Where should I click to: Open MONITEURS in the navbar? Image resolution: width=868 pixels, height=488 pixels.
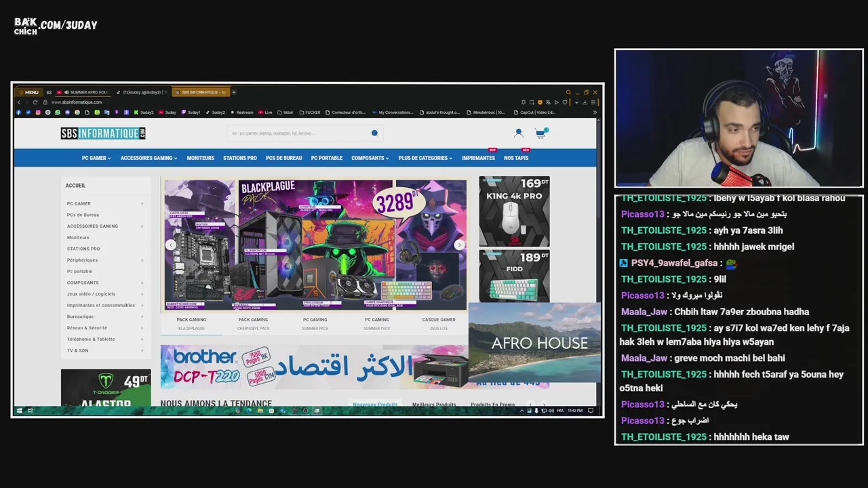coord(201,158)
